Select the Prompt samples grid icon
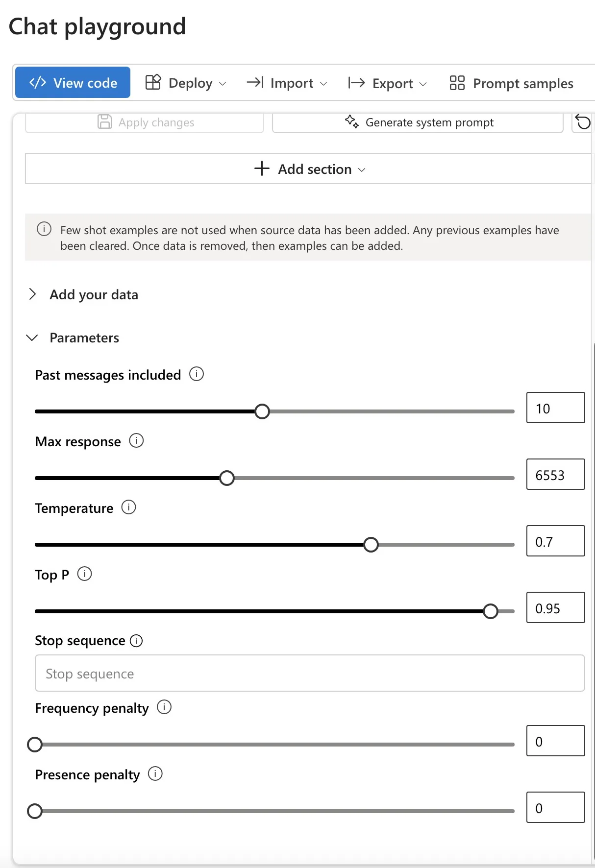The image size is (595, 868). coord(456,83)
